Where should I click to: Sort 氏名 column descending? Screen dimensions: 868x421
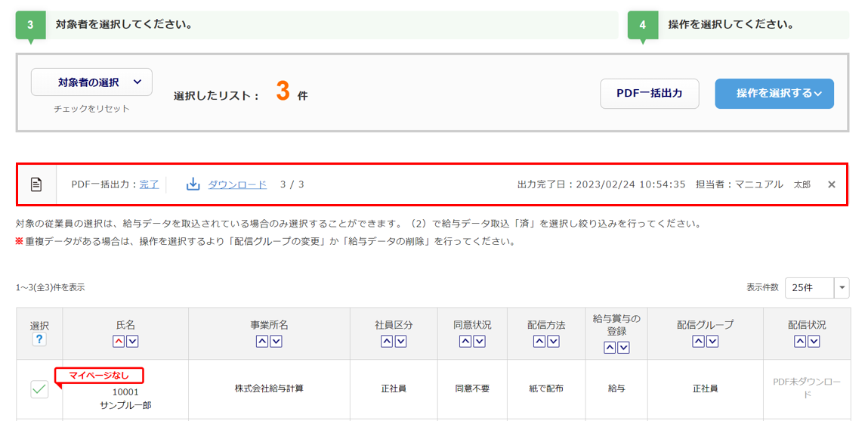click(132, 342)
